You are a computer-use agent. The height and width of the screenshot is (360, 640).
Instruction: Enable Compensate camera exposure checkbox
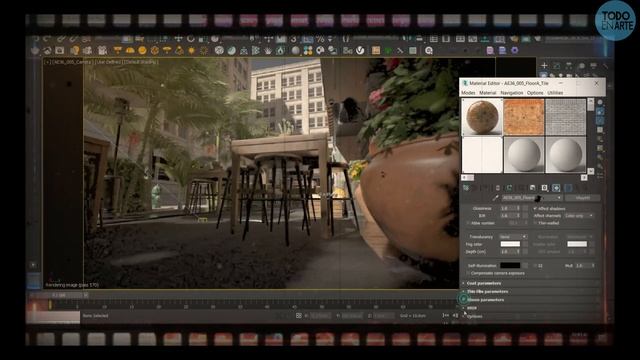click(469, 273)
